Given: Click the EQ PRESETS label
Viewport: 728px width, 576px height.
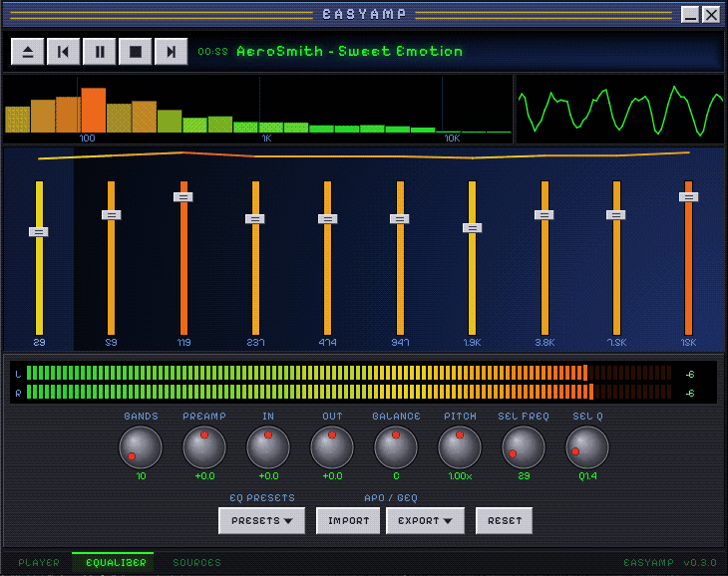Looking at the screenshot, I should coord(262,498).
